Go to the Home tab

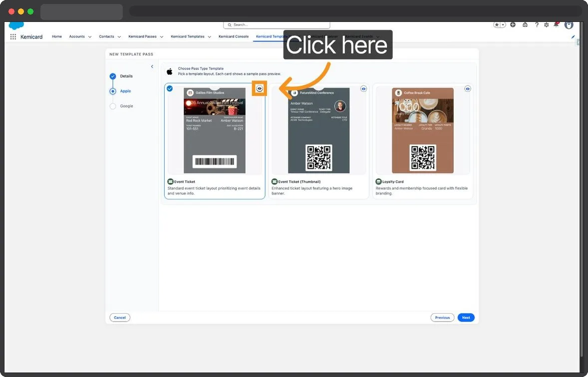(56, 36)
